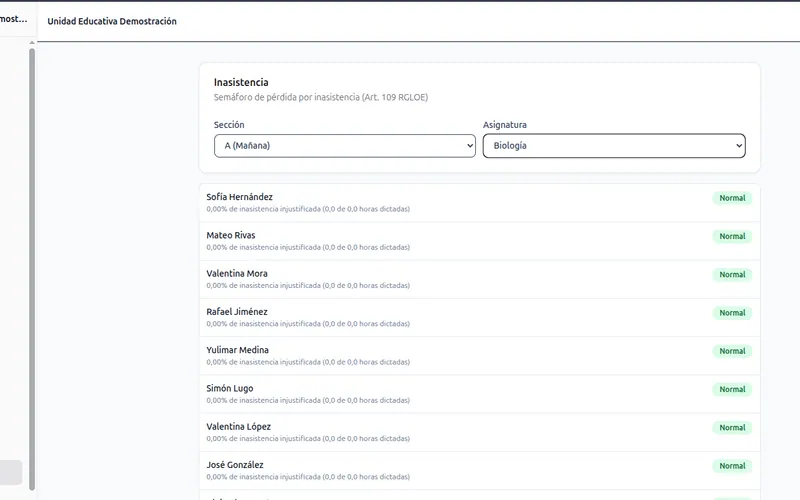
Task: Click Normal badge for José González
Action: [732, 466]
